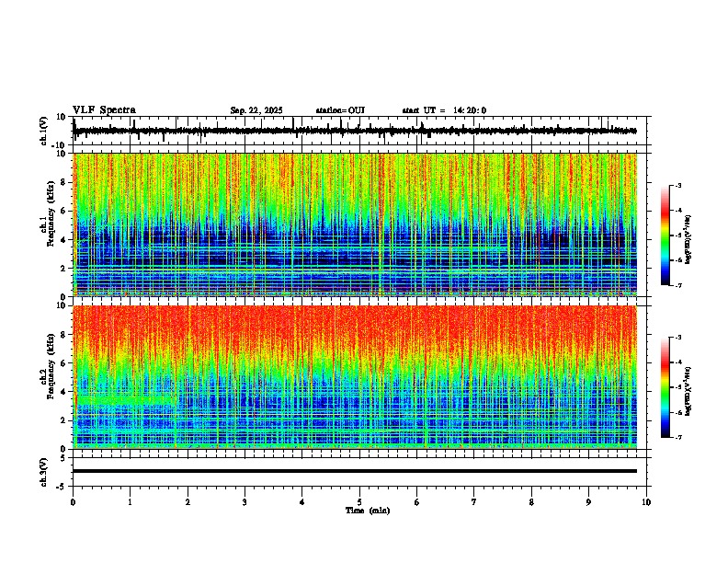Viewport: 728px width, 563px height.
Task: Click the ch.1 "Frequency (kHz)" axis label
Action: coord(51,213)
